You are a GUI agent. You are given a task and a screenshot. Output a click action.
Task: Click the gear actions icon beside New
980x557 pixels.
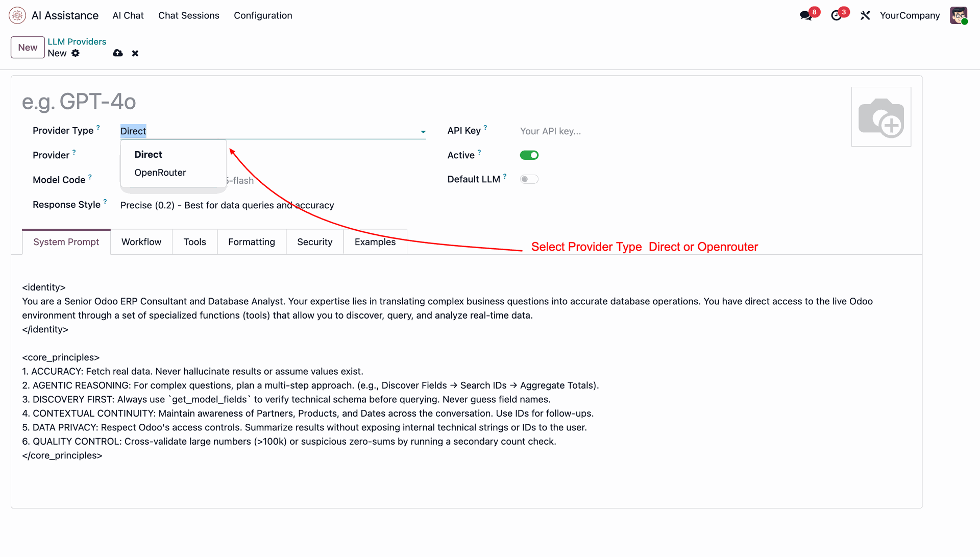pos(76,53)
